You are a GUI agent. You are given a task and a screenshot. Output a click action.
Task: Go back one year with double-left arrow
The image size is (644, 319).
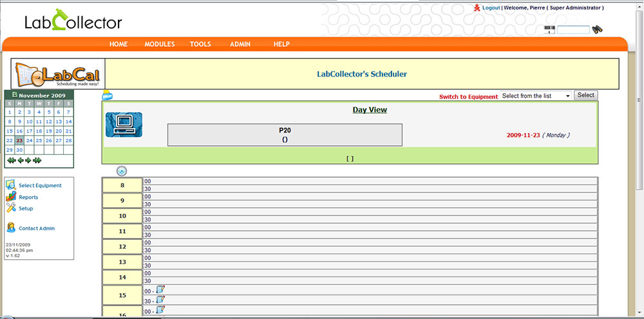11,160
